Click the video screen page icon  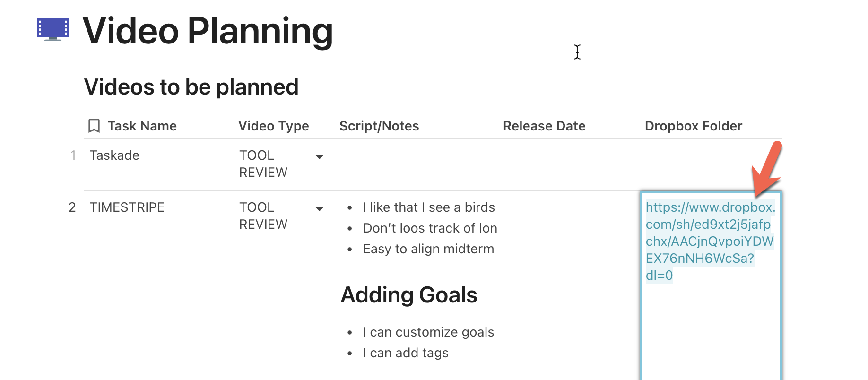pos(53,30)
